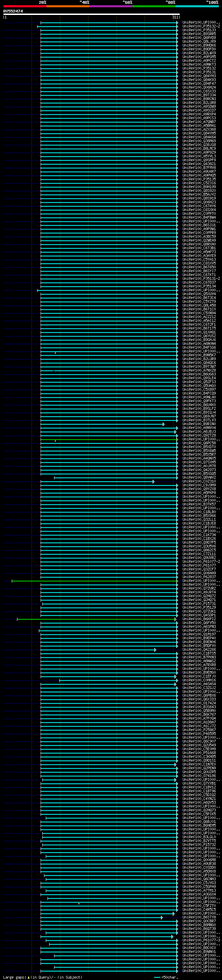This screenshot has height=980, width=222.
Task: Click label UniRef100_Q84YH3
Action: click(x=199, y=76)
